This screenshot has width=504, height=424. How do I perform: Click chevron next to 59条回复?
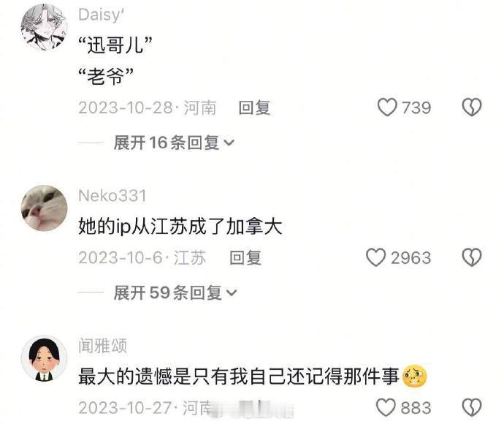tap(232, 292)
